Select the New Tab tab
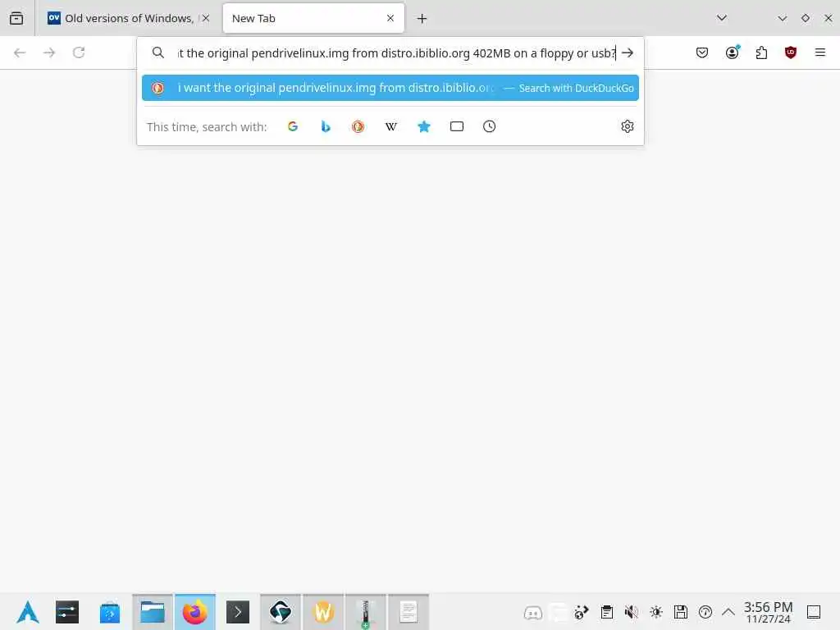840x630 pixels. click(313, 18)
